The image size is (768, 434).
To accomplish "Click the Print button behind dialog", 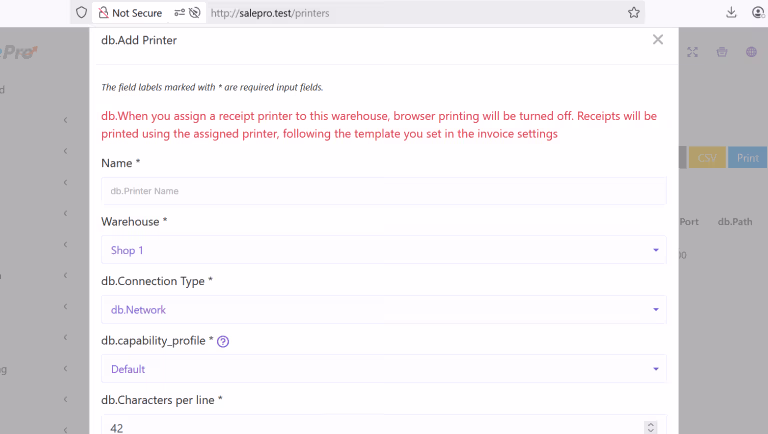I will [748, 158].
